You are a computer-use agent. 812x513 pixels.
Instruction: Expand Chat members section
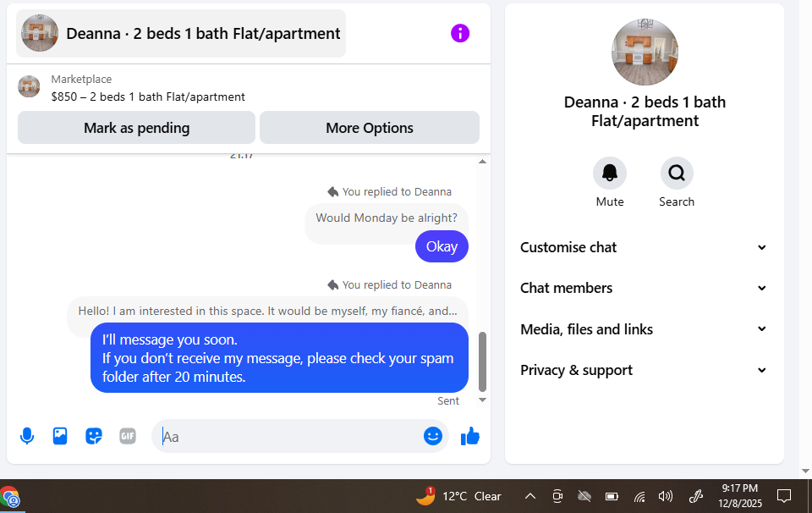pyautogui.click(x=643, y=288)
